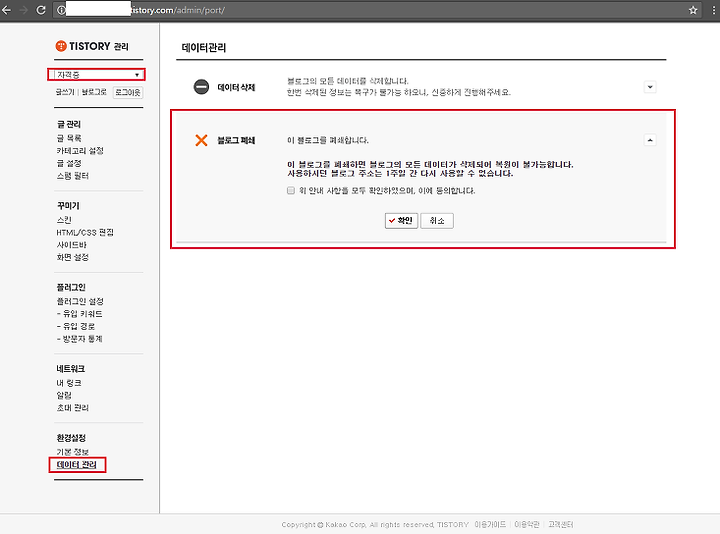Open 초대 관리 menu item
720x534 pixels.
pos(73,408)
